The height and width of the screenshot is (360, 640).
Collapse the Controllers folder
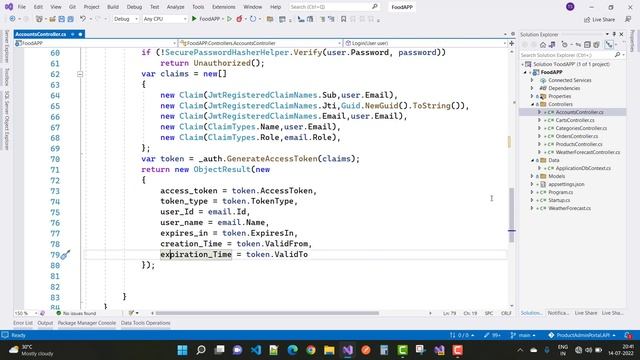pos(533,104)
